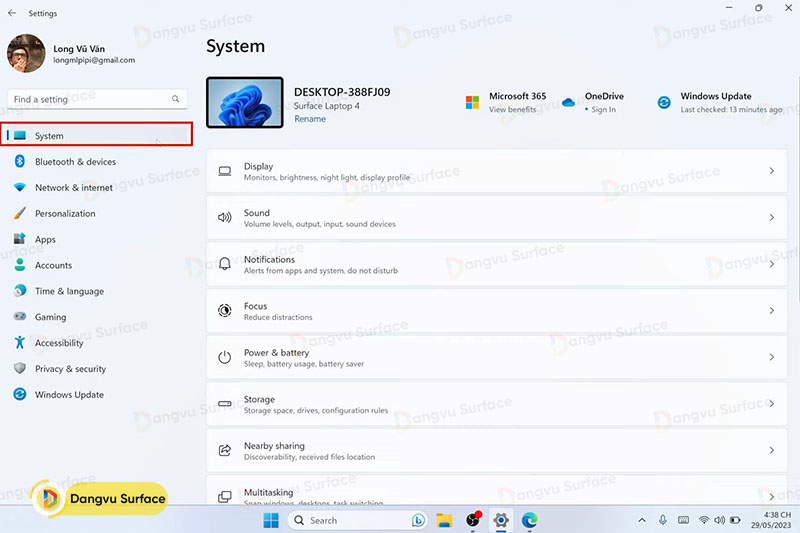The image size is (800, 533).
Task: Click the Gaming controller icon
Action: click(19, 317)
